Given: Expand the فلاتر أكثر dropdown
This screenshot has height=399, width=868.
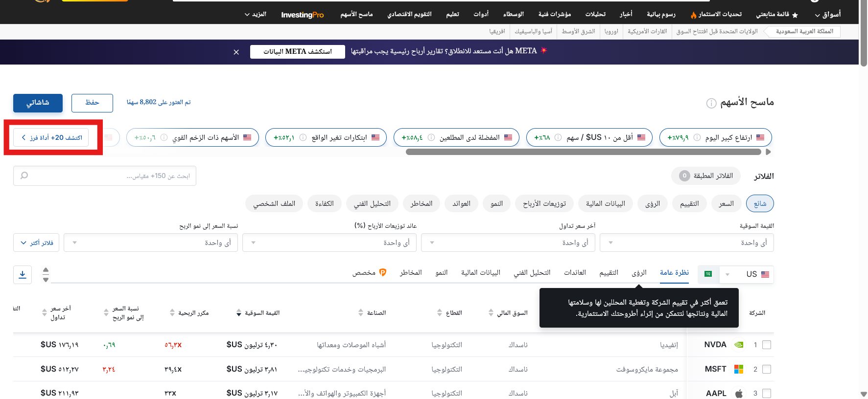Looking at the screenshot, I should [36, 243].
